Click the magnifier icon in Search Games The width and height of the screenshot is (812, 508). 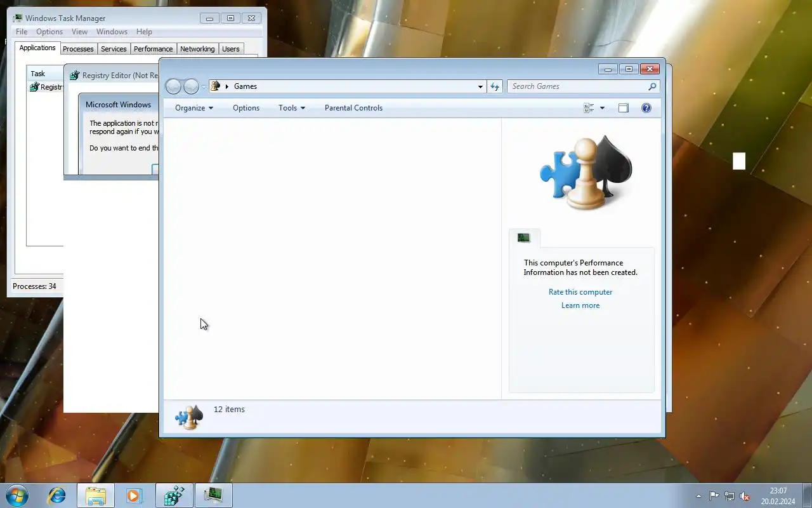coord(652,86)
